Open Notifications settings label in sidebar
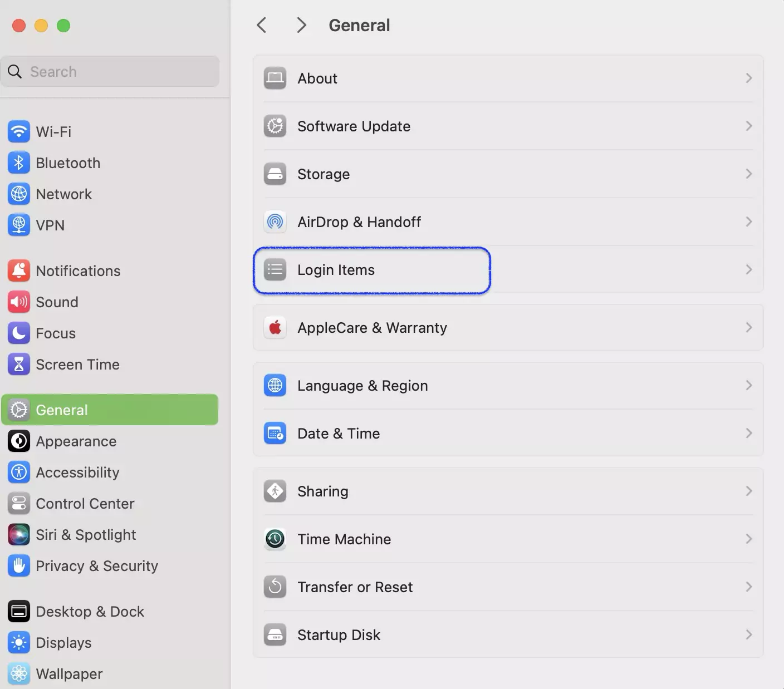The image size is (784, 689). 78,271
